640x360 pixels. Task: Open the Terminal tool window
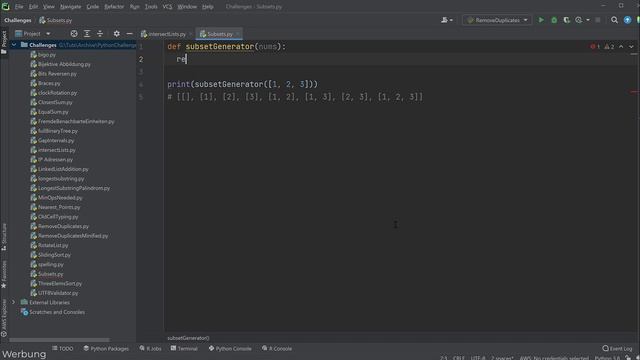[184, 349]
